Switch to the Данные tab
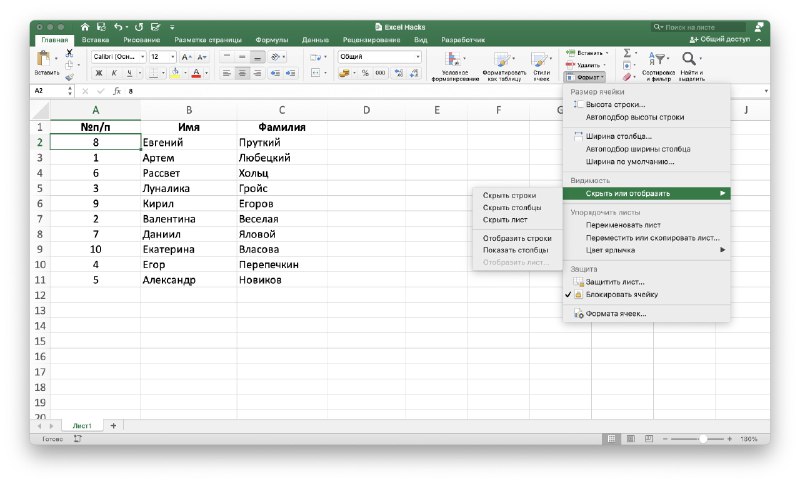Screen dimensions: 800x484 [x=315, y=40]
